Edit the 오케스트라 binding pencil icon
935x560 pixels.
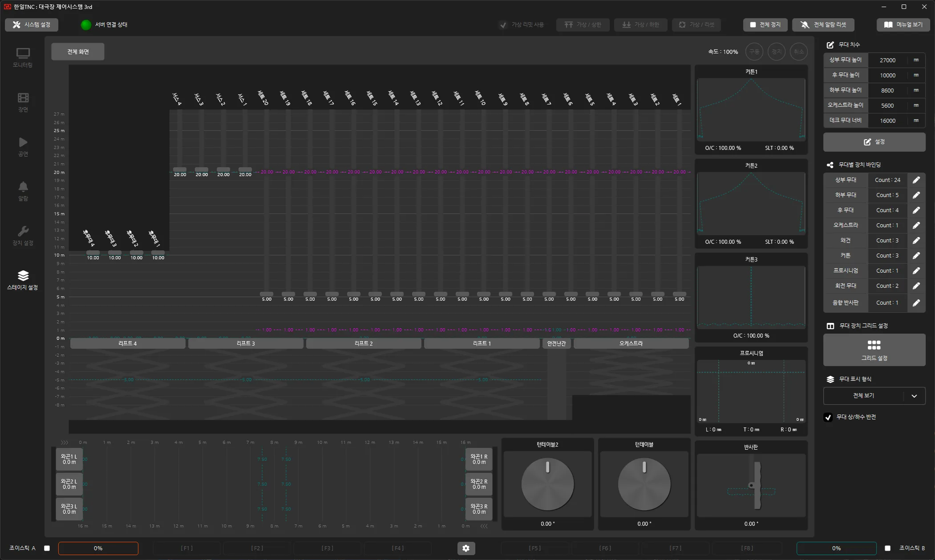pos(916,226)
